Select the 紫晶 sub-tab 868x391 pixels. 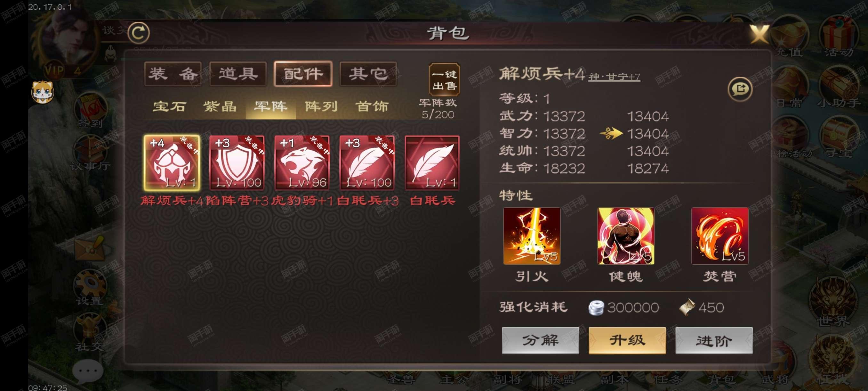[220, 107]
